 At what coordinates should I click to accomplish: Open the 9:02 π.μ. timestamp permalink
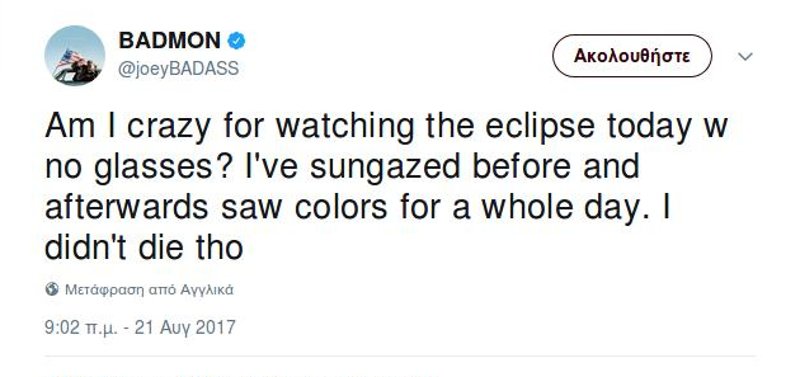pyautogui.click(x=81, y=327)
